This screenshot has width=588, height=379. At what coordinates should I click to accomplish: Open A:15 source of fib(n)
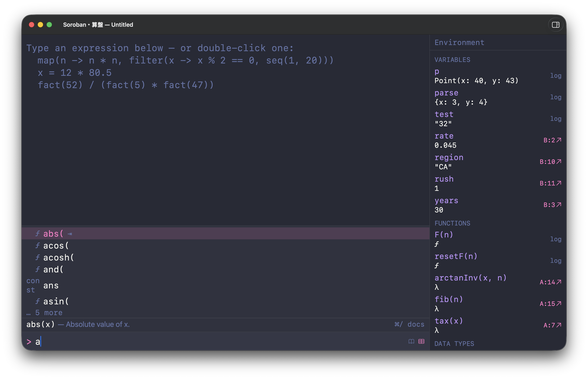pyautogui.click(x=550, y=304)
